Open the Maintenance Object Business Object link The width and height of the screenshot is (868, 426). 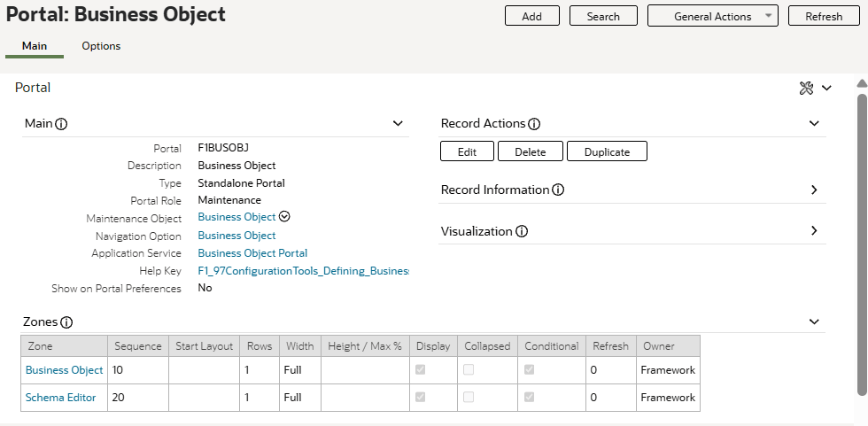(237, 217)
